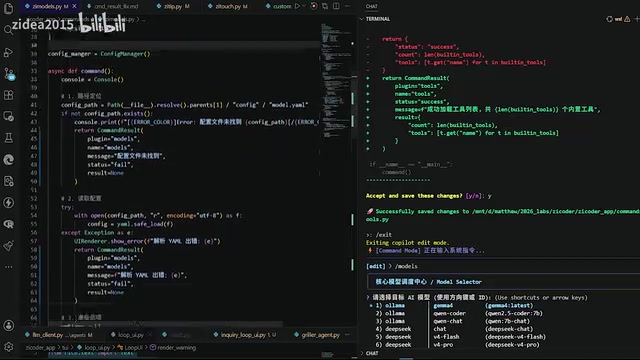Open run options dropdown arrow beside play button
The width and height of the screenshot is (640, 360).
pos(304,6)
